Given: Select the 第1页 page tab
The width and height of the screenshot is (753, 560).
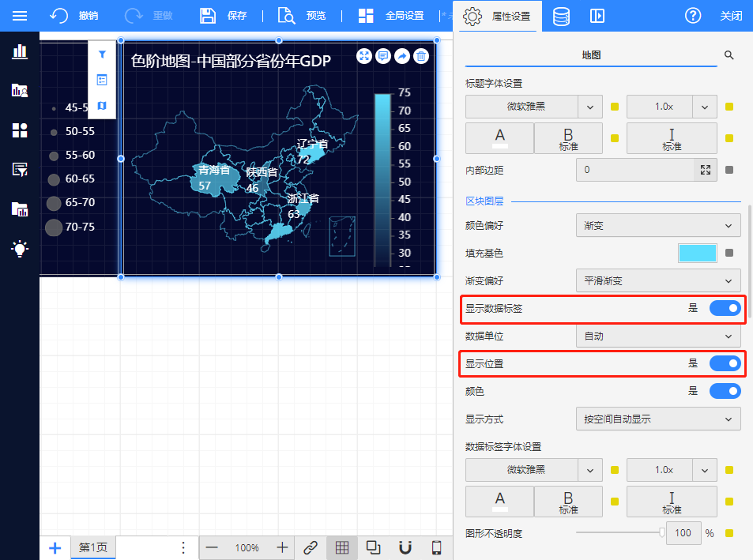Looking at the screenshot, I should tap(93, 547).
